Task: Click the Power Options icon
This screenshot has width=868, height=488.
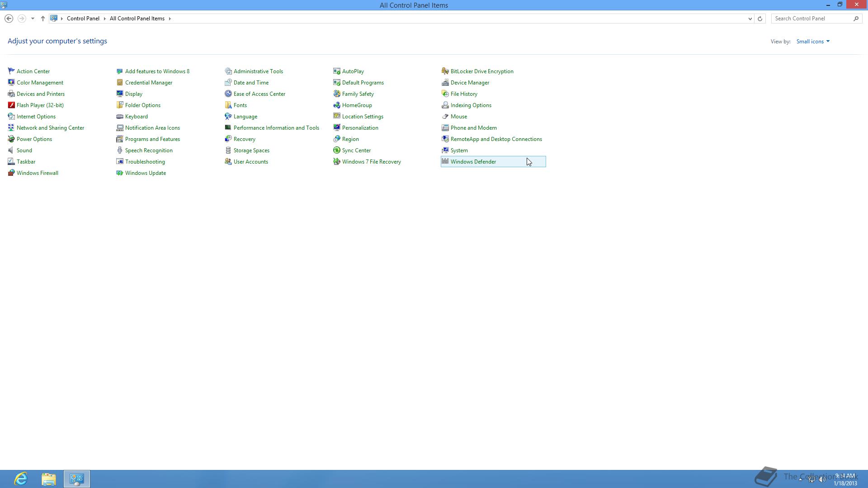Action: (x=11, y=139)
